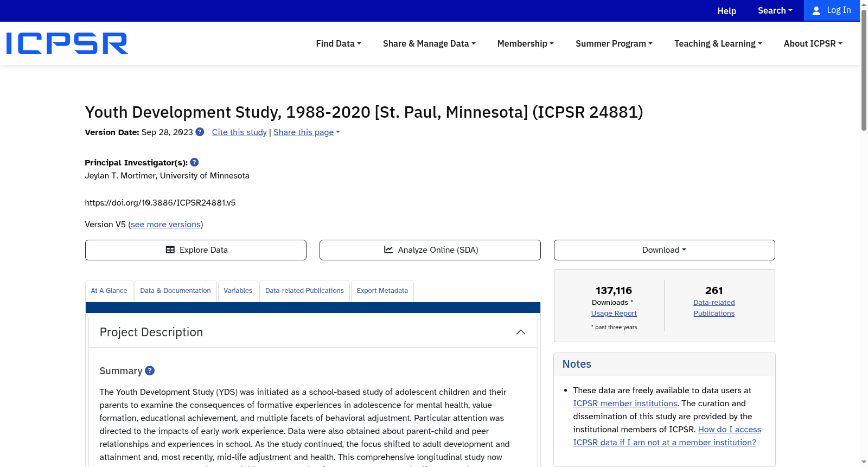The width and height of the screenshot is (868, 467).
Task: Open Teaching & Learning dropdown
Action: 718,43
